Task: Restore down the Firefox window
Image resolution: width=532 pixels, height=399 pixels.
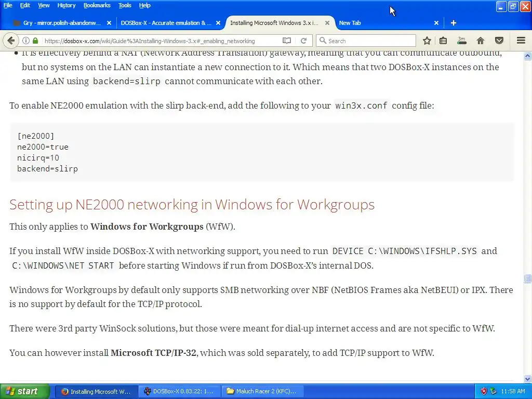Action: (x=513, y=6)
